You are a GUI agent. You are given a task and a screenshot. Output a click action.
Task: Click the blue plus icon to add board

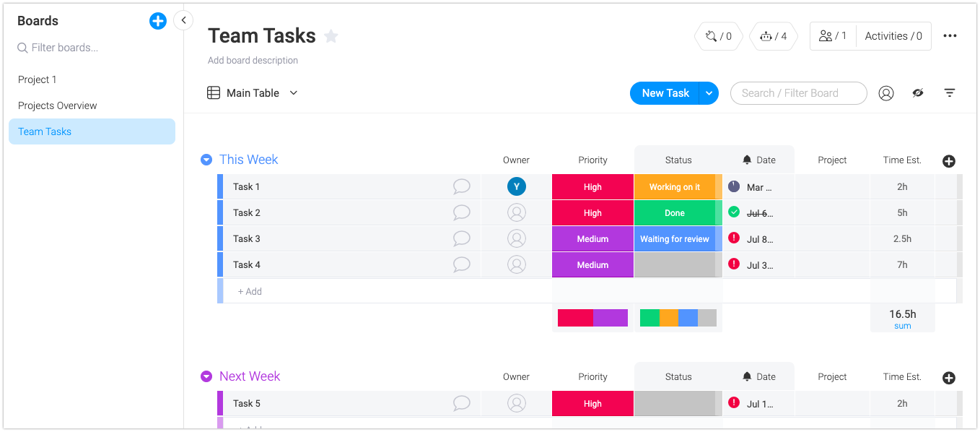tap(157, 21)
